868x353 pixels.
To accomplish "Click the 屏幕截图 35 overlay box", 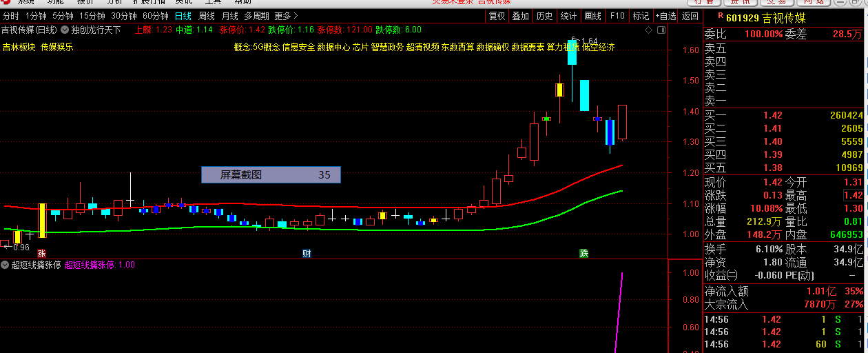I will [x=271, y=175].
